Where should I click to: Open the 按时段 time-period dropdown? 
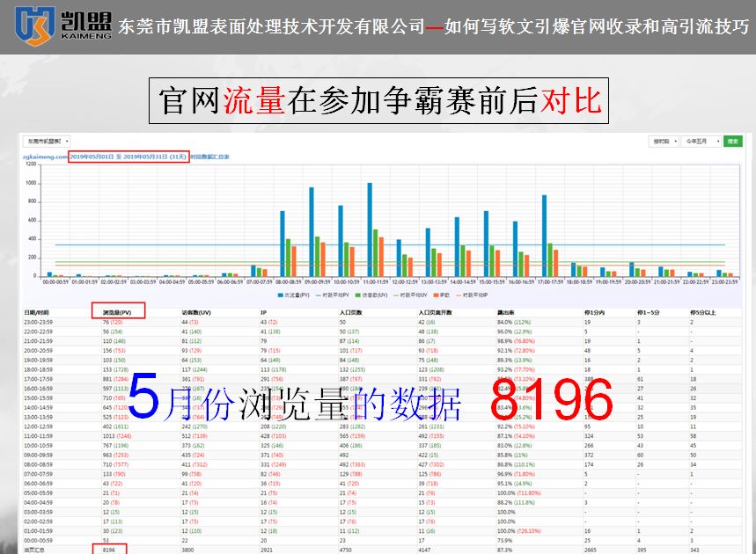pyautogui.click(x=664, y=141)
